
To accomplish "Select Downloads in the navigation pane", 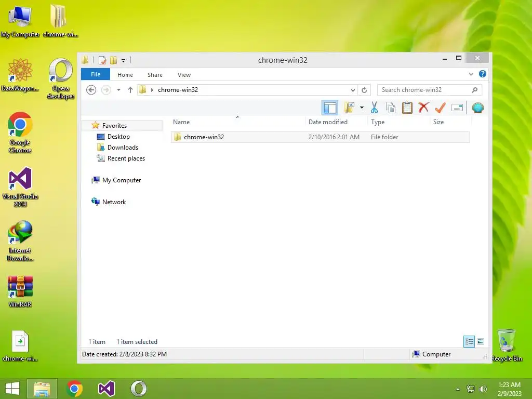I will pos(123,148).
